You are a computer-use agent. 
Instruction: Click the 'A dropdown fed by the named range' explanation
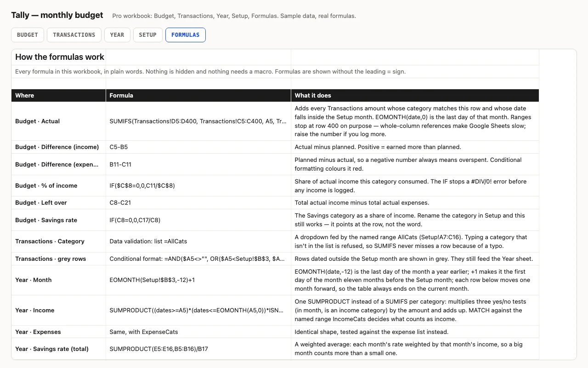415,241
